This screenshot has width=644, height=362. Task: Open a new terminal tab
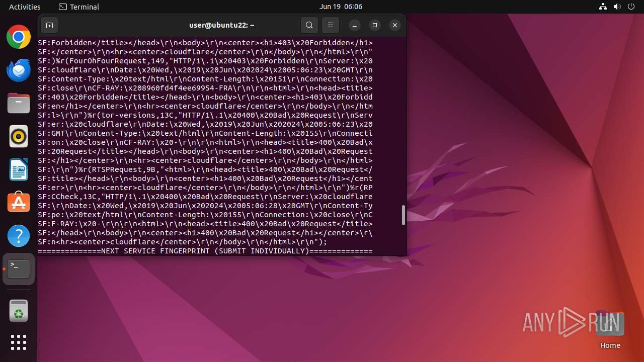pyautogui.click(x=49, y=25)
